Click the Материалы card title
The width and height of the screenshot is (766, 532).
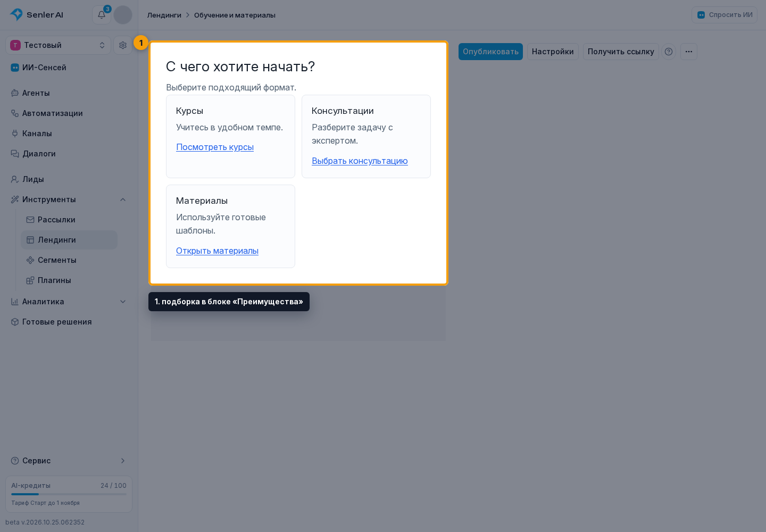202,201
